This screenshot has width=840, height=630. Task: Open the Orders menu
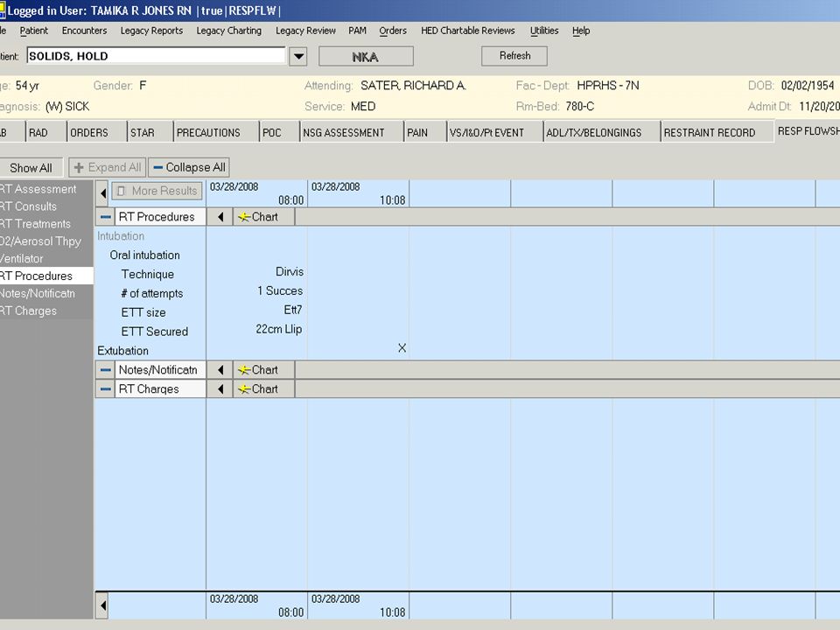pyautogui.click(x=393, y=31)
